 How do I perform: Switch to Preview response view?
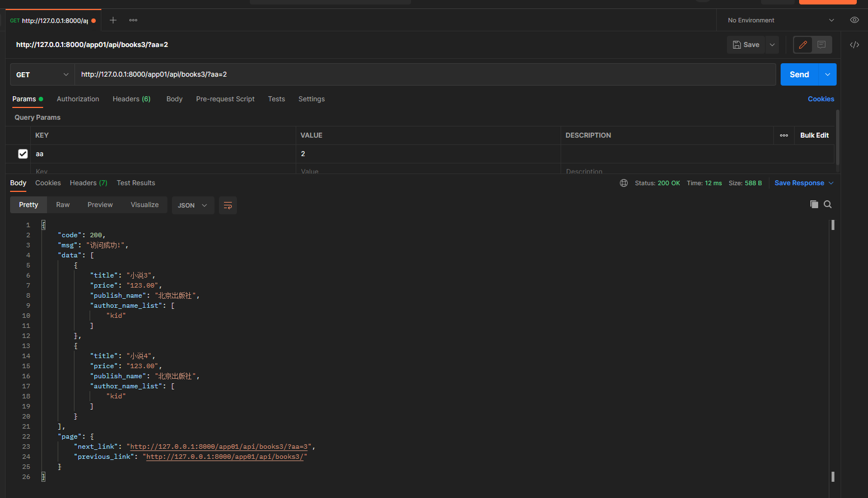pos(100,205)
